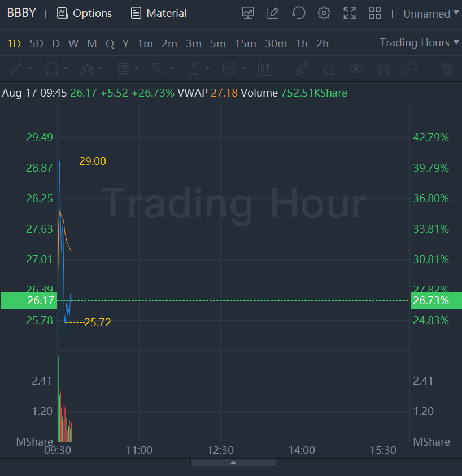Switch to the Y yearly timeframe
This screenshot has height=476, width=462.
pyautogui.click(x=125, y=43)
